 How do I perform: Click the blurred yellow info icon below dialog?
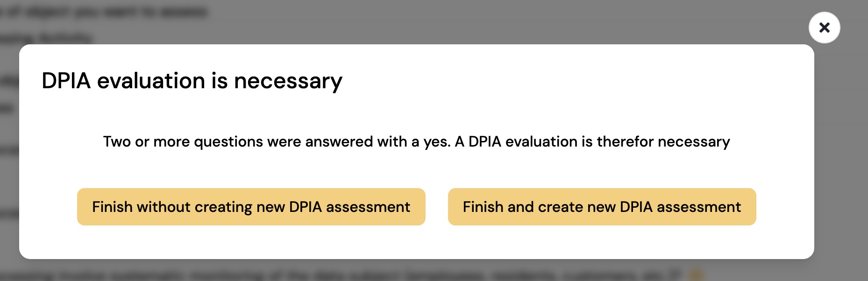point(696,274)
